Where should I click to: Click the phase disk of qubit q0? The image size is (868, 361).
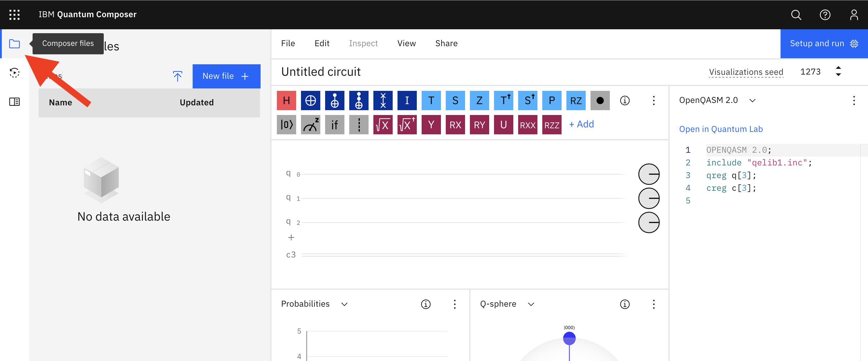click(x=648, y=174)
